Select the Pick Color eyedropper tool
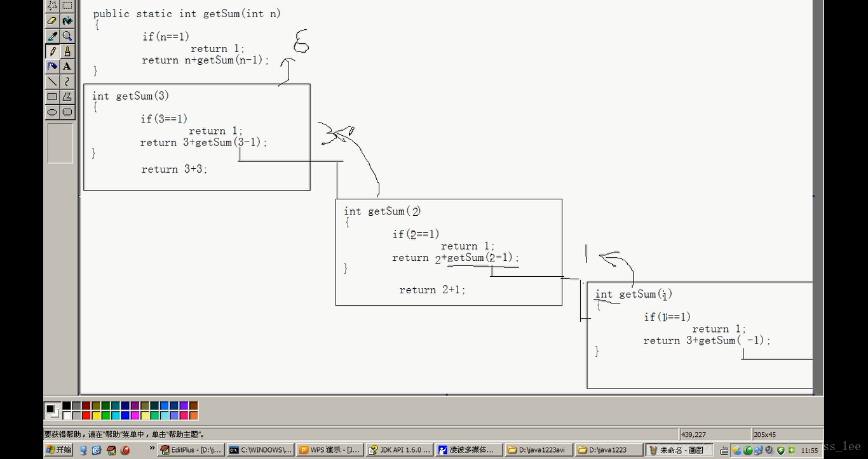The height and width of the screenshot is (459, 868). point(52,36)
